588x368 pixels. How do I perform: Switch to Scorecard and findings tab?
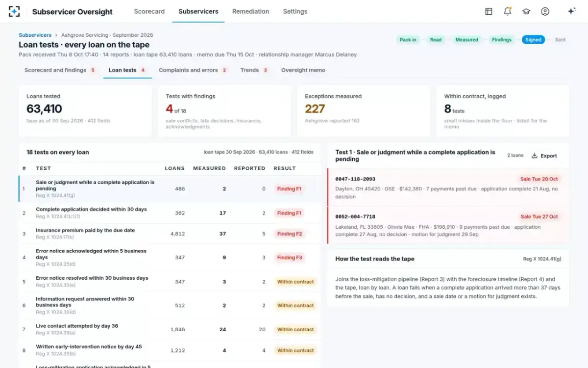tap(60, 70)
